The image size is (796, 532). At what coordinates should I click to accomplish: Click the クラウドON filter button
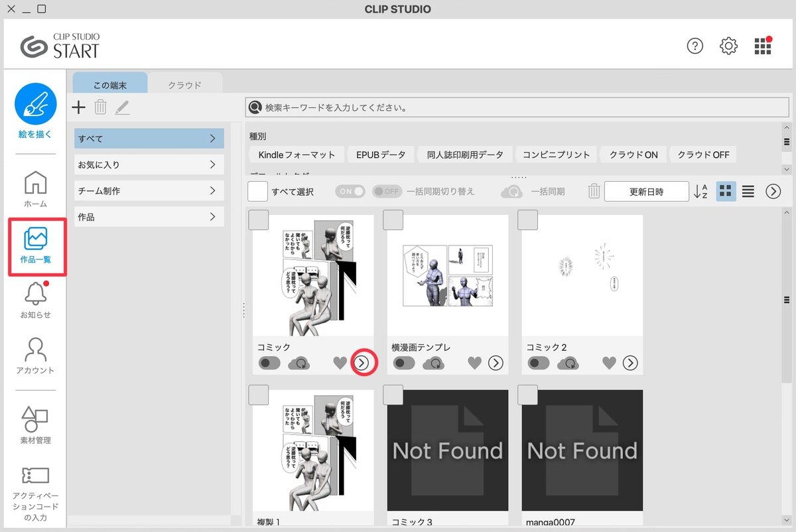click(633, 155)
